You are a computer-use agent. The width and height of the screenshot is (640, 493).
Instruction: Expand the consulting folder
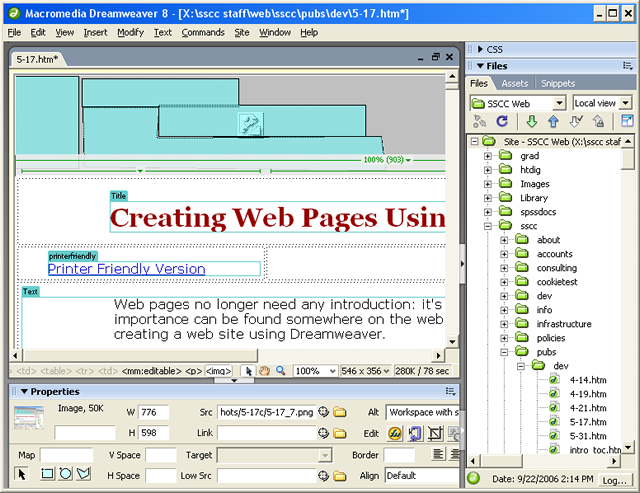[x=504, y=268]
